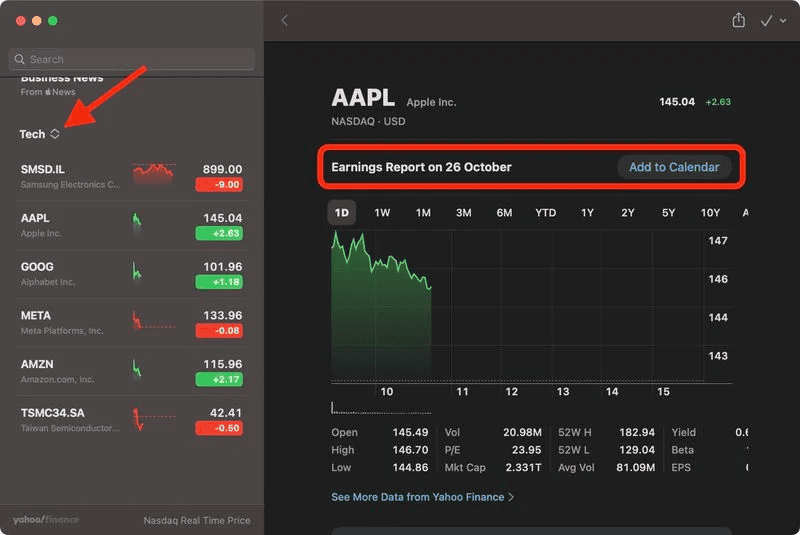Toggle the SMSD.IL -9.00 change badge
This screenshot has width=800, height=535.
pyautogui.click(x=218, y=185)
